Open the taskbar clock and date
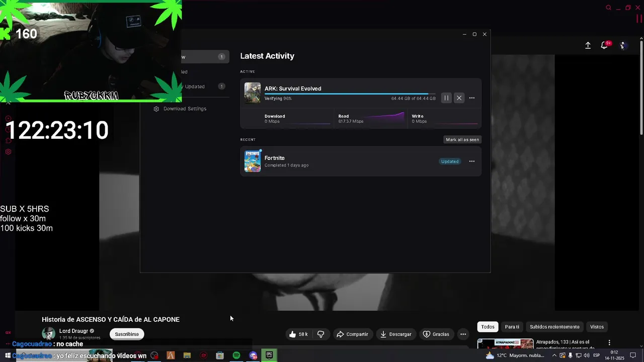Viewport: 644px width, 362px height. 614,355
